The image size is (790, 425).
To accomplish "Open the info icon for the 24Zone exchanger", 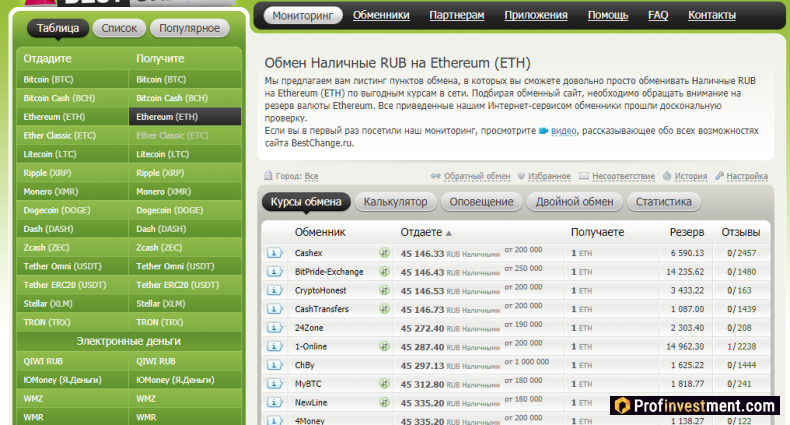I will tap(274, 327).
